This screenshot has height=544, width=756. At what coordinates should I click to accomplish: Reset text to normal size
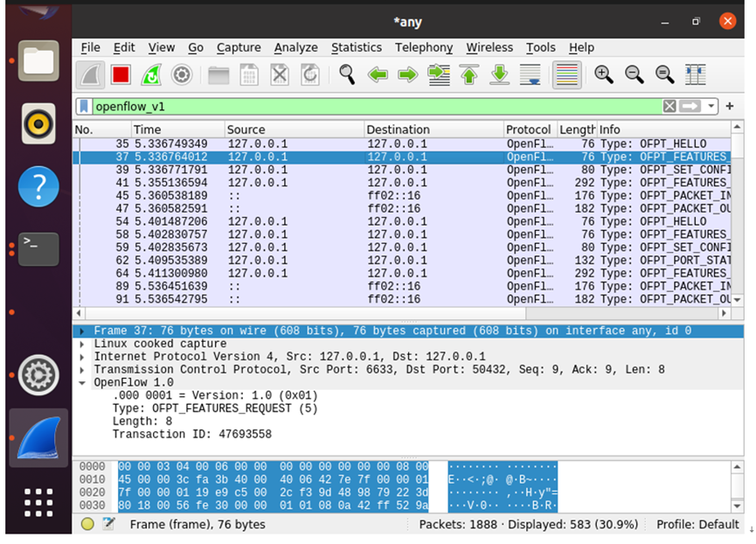tap(664, 74)
